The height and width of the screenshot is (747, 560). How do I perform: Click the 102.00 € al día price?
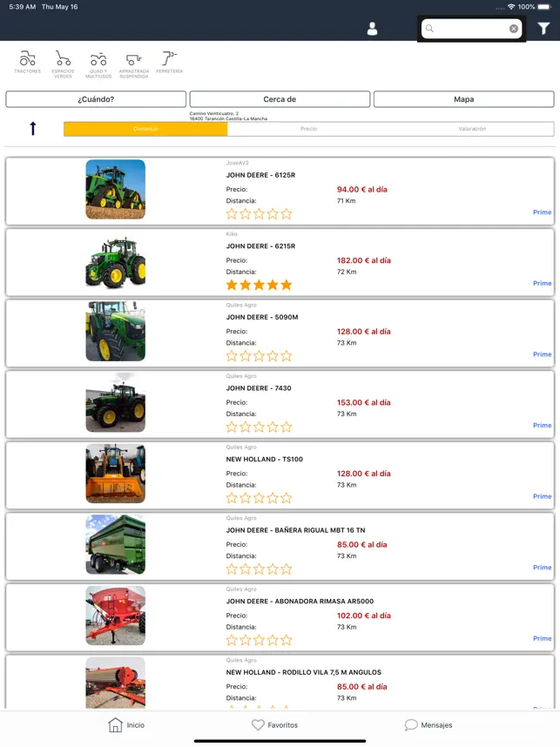(x=364, y=615)
